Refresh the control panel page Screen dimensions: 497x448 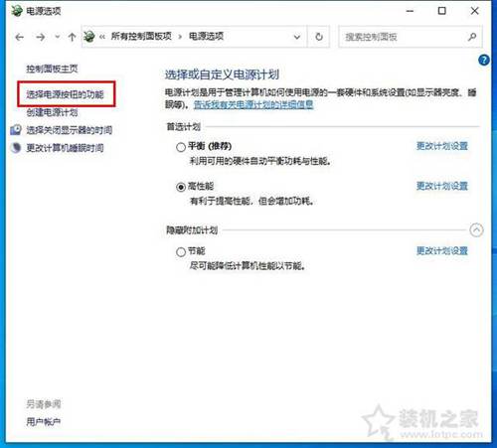(319, 37)
